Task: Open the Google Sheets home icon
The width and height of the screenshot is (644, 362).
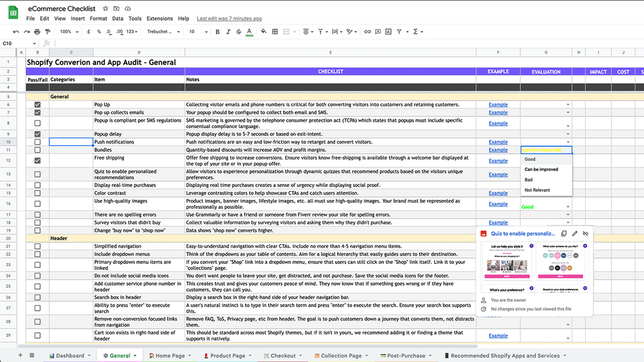Action: 13,13
